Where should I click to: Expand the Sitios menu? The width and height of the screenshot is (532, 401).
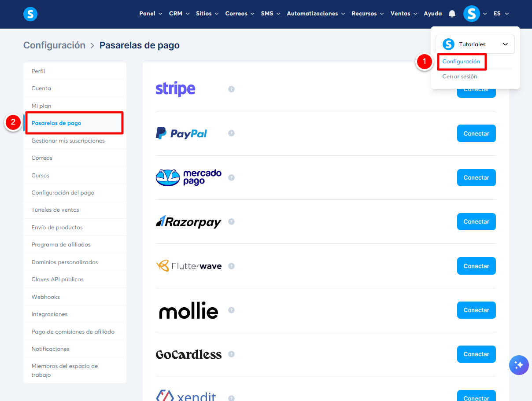207,14
